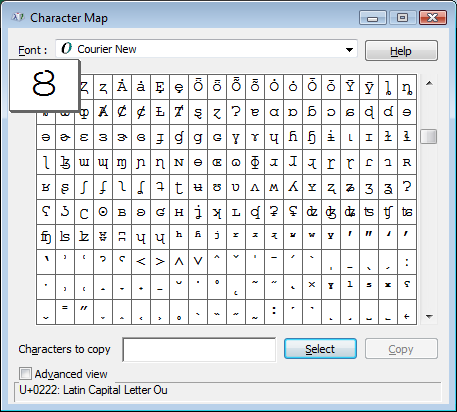Select the right arrowhead (˃) cell
This screenshot has width=457, height=412.
point(160,262)
